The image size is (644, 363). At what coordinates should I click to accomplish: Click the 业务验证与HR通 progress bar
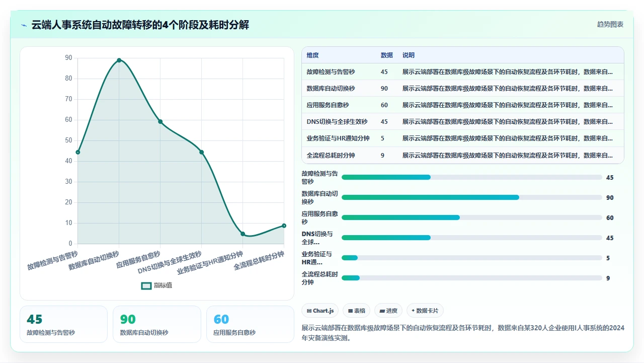(x=472, y=258)
